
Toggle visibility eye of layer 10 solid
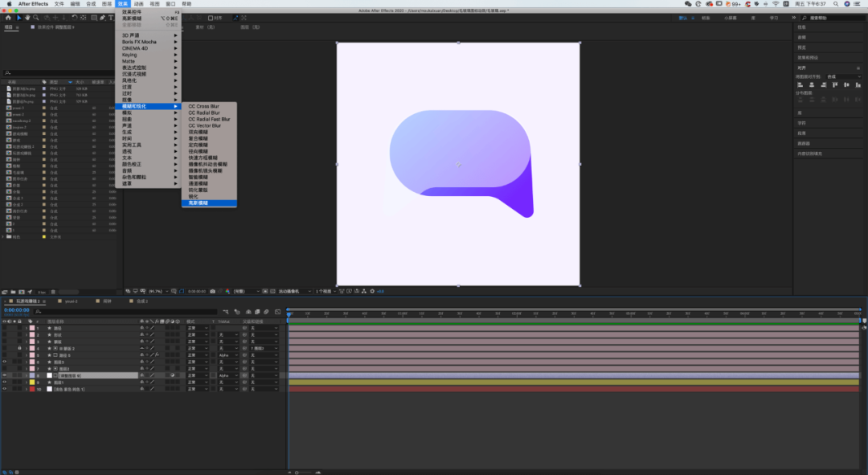tap(5, 389)
